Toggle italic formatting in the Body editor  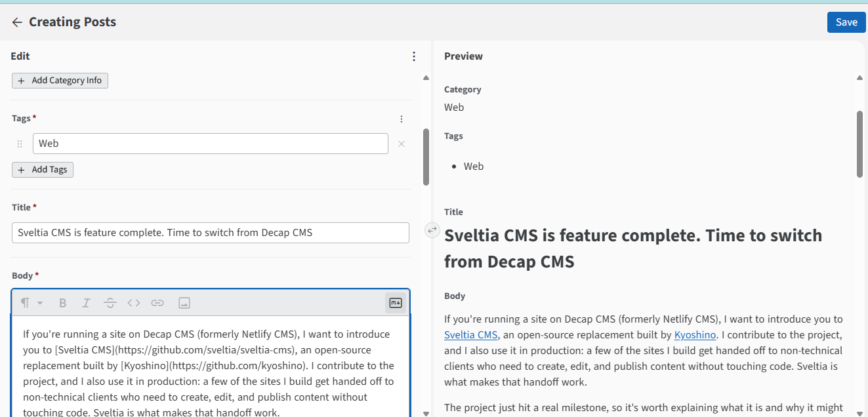pyautogui.click(x=86, y=303)
